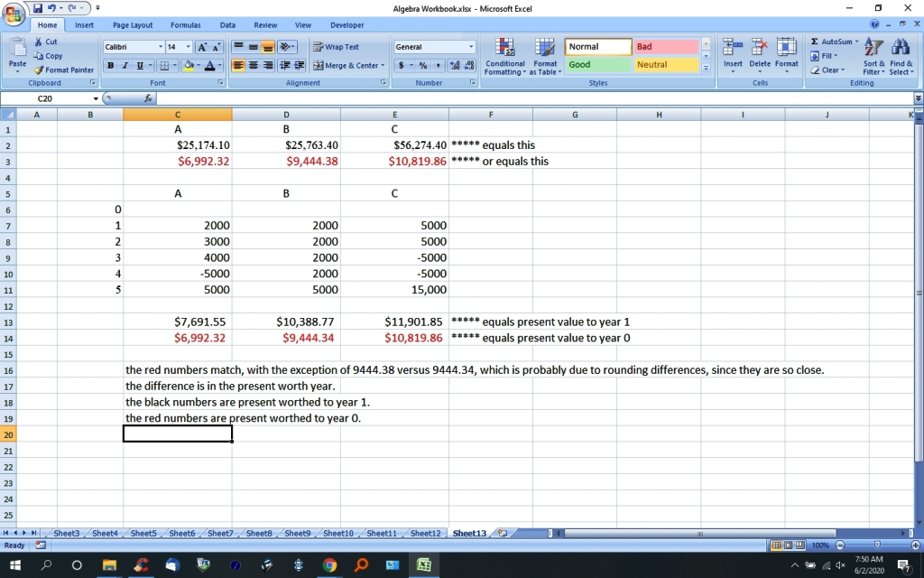Apply the Bad cell style
This screenshot has height=578, width=924.
tap(666, 47)
